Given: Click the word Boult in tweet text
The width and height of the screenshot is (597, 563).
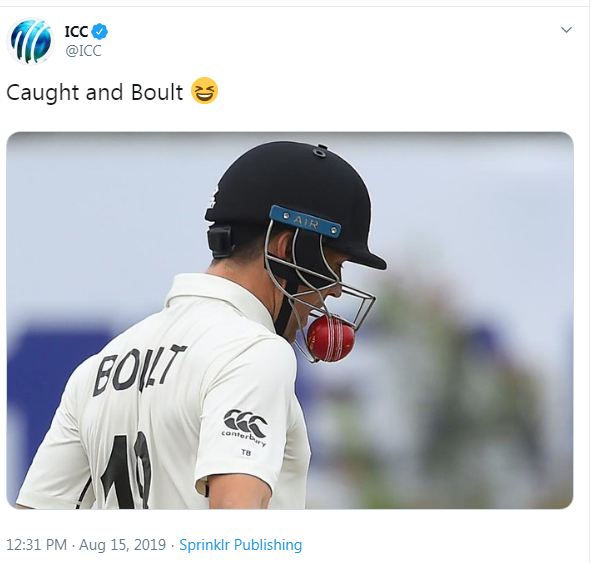Looking at the screenshot, I should 157,93.
